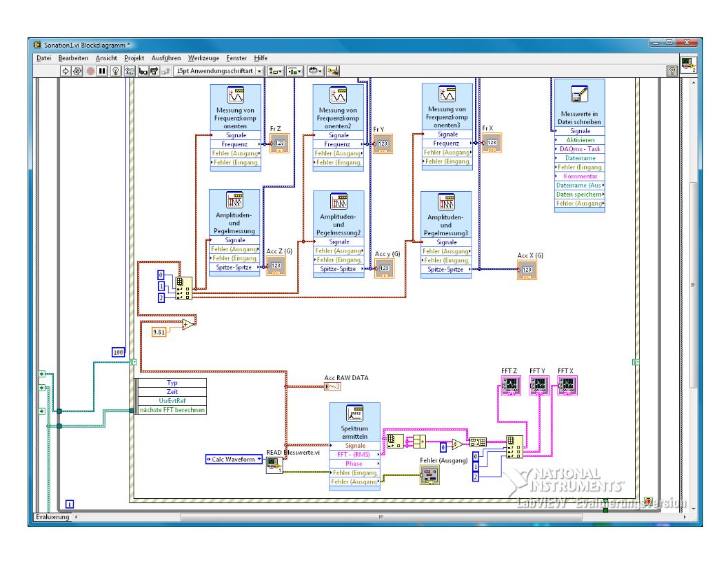
Task: Open Reorder dropdown menu
Action: (316, 71)
